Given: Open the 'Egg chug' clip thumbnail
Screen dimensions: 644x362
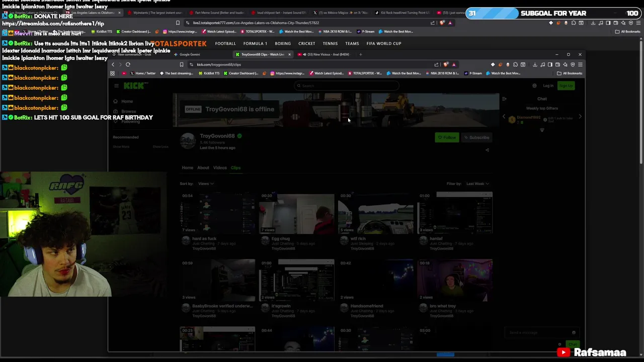Looking at the screenshot, I should tap(297, 213).
